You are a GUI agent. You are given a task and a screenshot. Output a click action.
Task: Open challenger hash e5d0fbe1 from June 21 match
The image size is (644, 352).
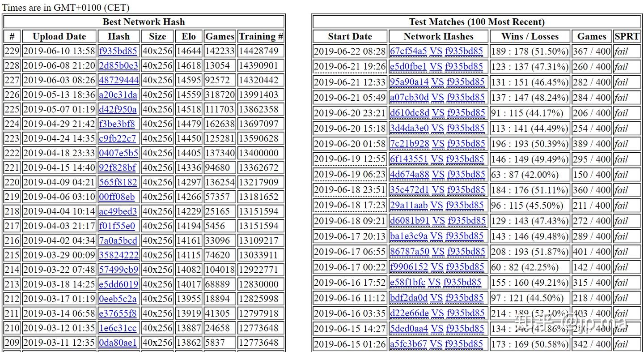(408, 67)
